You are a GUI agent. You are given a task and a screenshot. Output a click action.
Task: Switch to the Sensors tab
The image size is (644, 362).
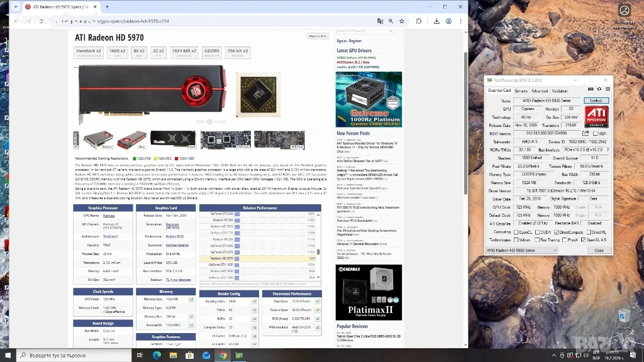coord(521,90)
